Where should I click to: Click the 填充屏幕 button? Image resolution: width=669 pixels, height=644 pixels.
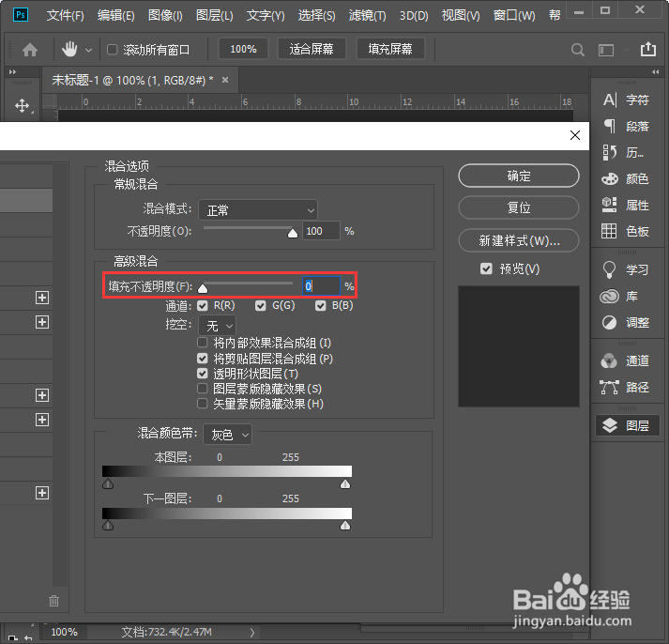pos(390,49)
